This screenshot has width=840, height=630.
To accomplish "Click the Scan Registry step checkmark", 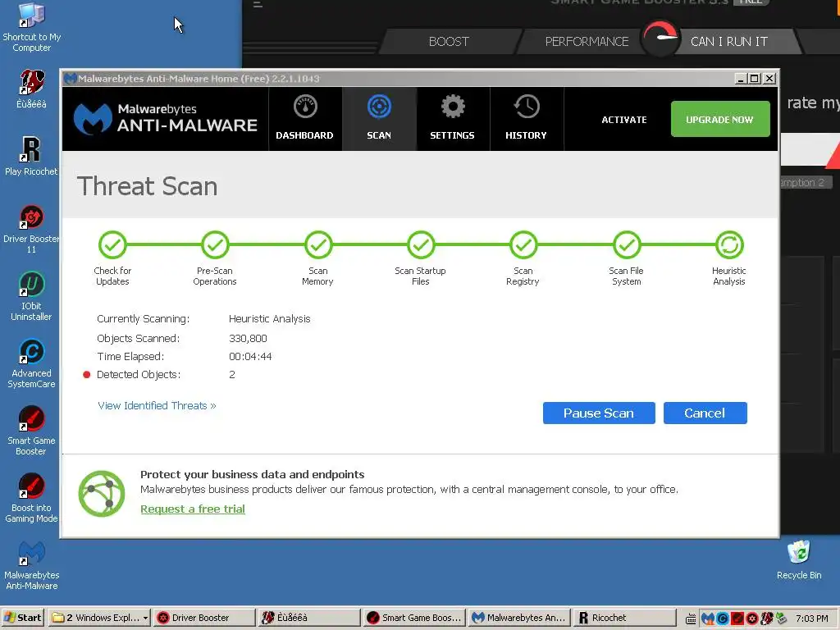I will point(523,244).
